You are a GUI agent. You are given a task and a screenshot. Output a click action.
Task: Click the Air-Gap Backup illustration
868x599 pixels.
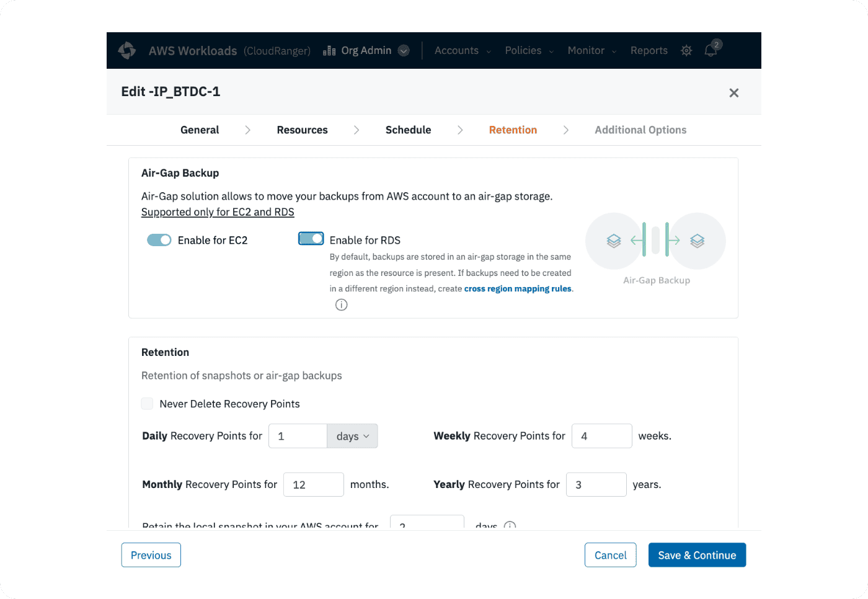coord(655,241)
